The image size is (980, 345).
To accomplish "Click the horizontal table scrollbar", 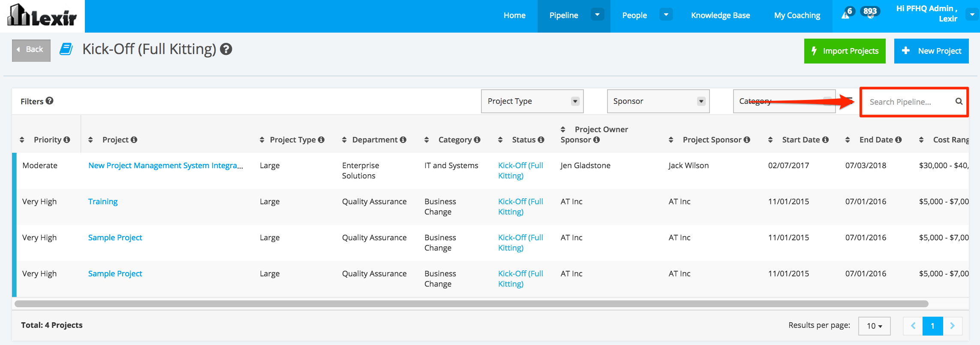I will [472, 304].
